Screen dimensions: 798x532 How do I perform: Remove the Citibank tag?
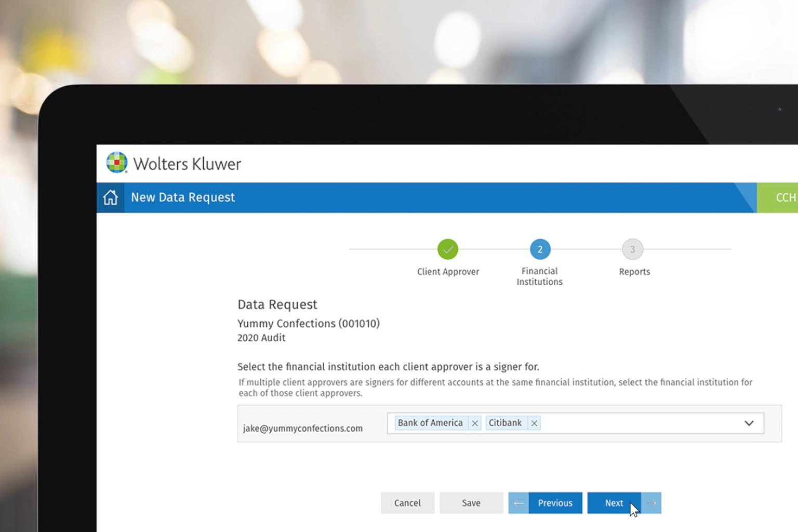pos(534,423)
